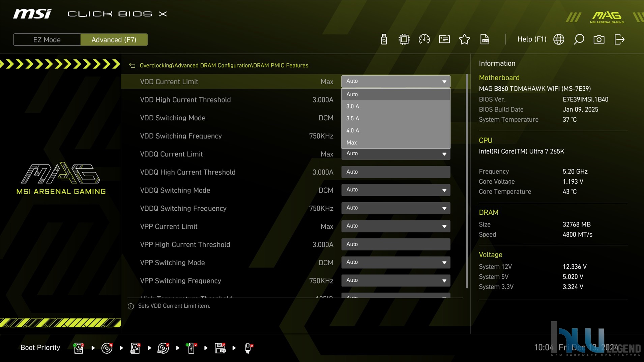This screenshot has width=644, height=362.
Task: Click the BIOS version value E7E39IMSI.1B40
Action: (x=585, y=99)
